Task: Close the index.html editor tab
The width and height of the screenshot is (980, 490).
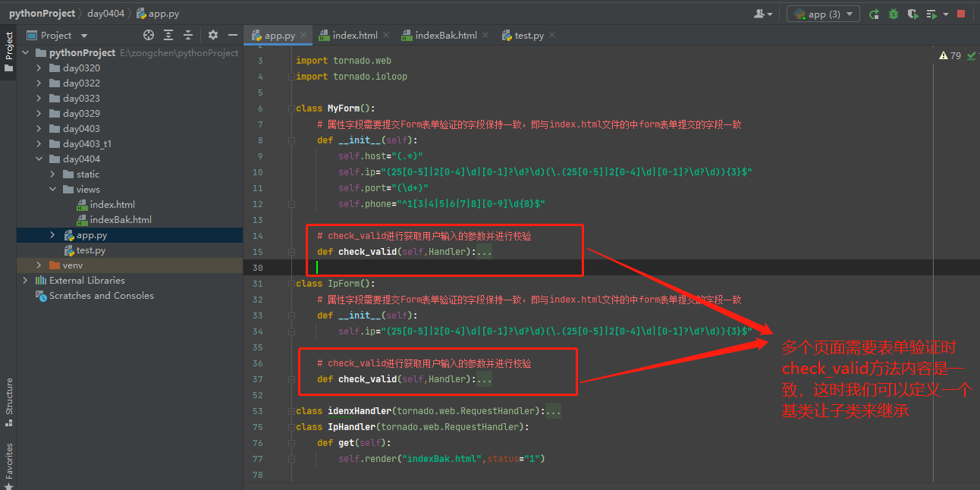Action: tap(387, 35)
